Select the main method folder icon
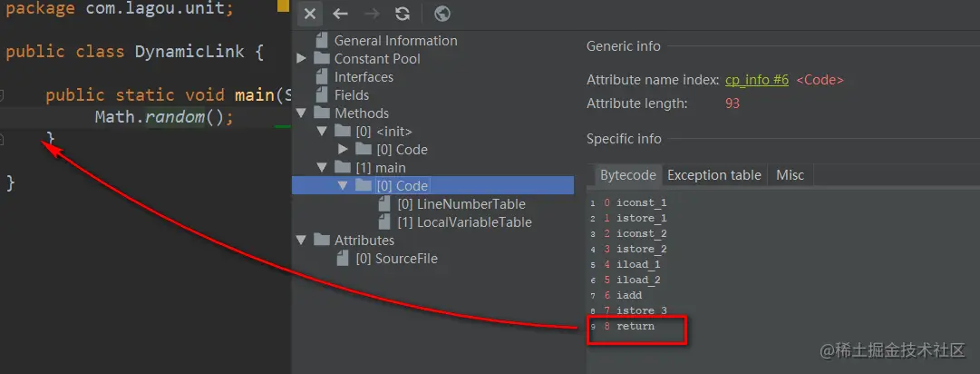980x374 pixels. click(x=343, y=168)
